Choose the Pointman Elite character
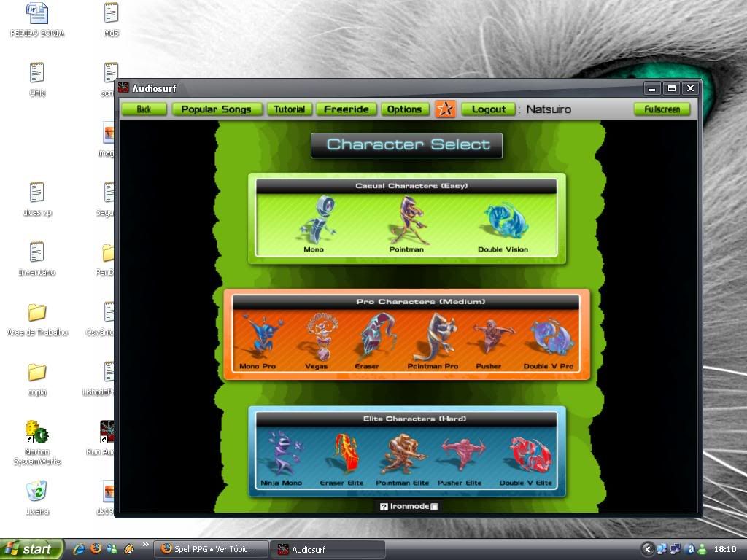This screenshot has width=747, height=560. (x=403, y=458)
